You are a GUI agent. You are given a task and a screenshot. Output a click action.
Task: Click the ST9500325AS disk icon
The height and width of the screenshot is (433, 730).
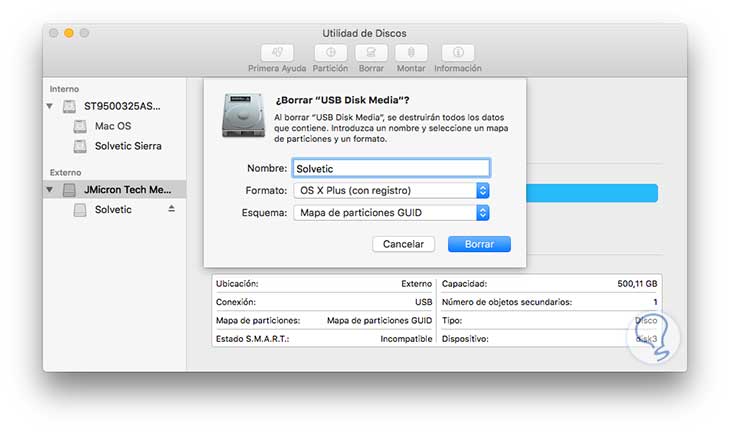coord(69,107)
